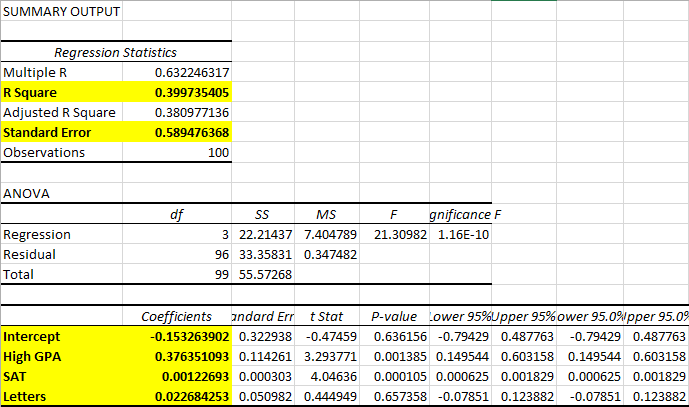689x407 pixels.
Task: Select Intercept P-value 0.636156
Action: (394, 336)
